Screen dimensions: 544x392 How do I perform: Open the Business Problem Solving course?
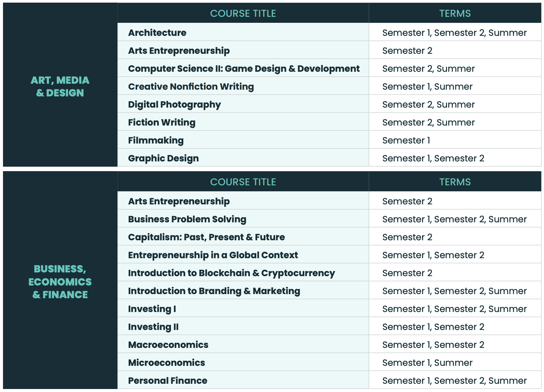(187, 219)
